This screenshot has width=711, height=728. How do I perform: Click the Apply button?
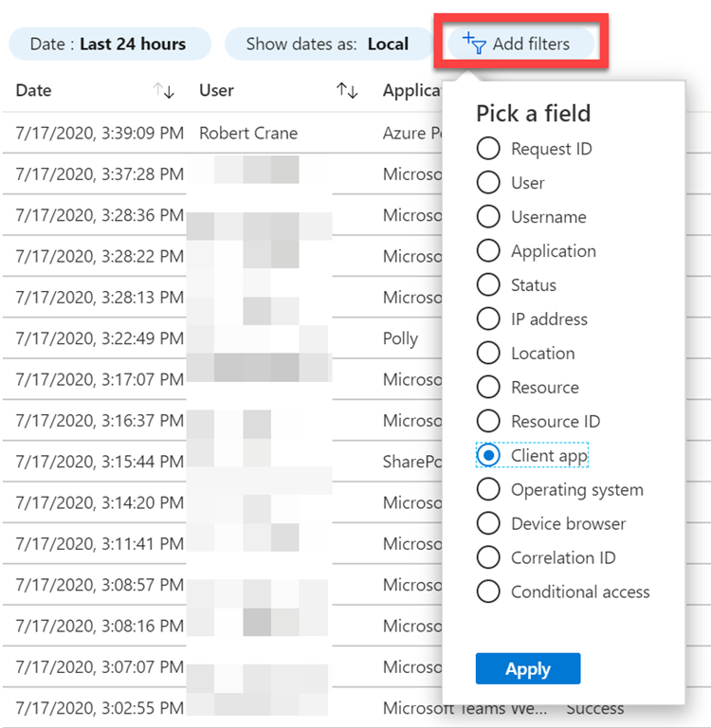tap(527, 669)
